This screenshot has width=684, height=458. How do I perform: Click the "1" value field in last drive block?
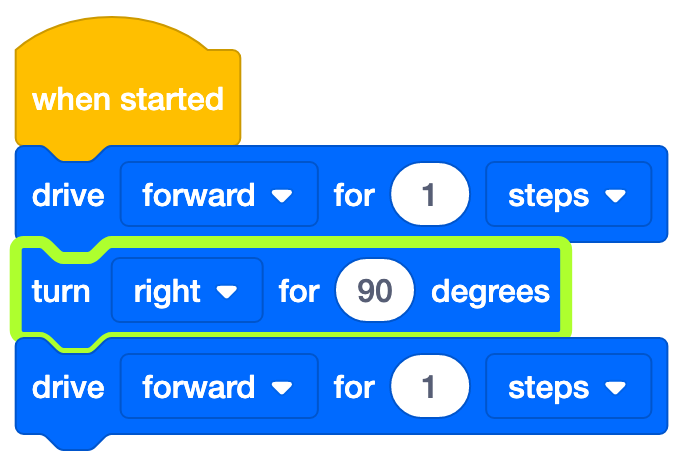pyautogui.click(x=429, y=387)
